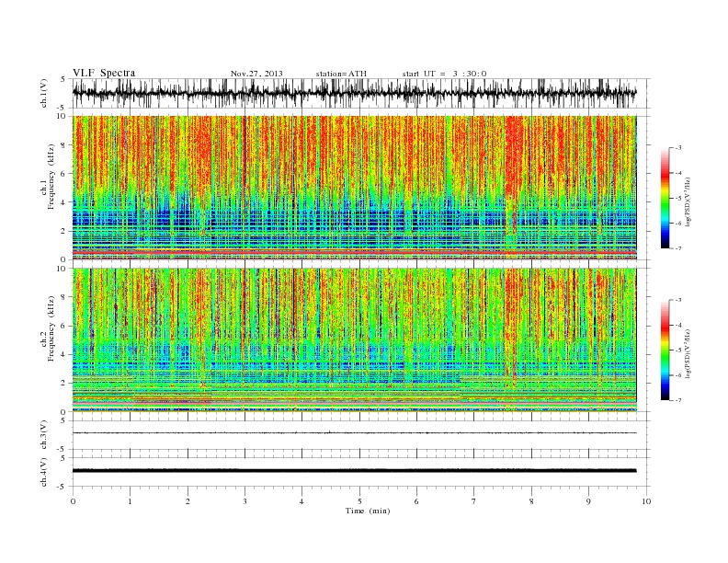Click the "6" kHz tick of ch.2 spectrogram
Viewport: 728px width, 563px height.
(63, 326)
